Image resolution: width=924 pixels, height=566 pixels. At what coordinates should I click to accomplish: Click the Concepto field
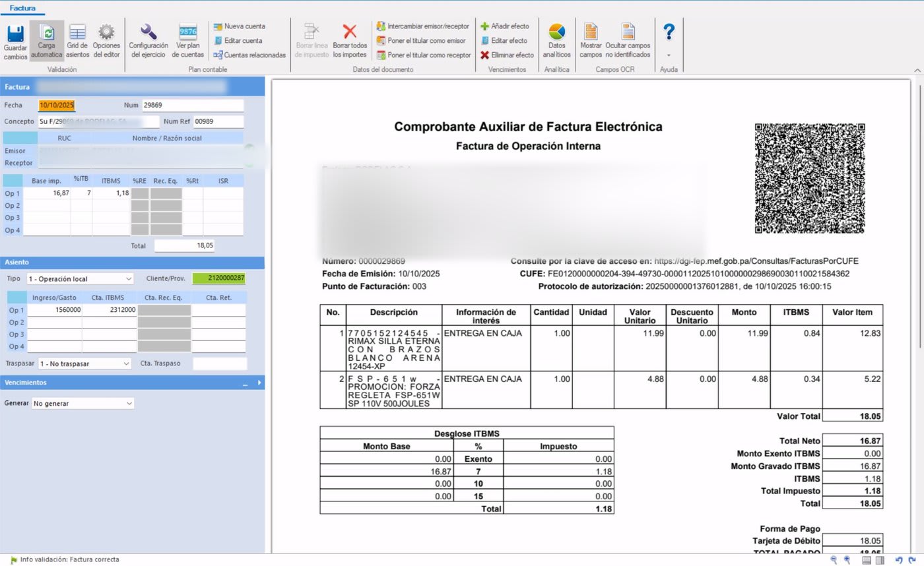click(x=99, y=121)
